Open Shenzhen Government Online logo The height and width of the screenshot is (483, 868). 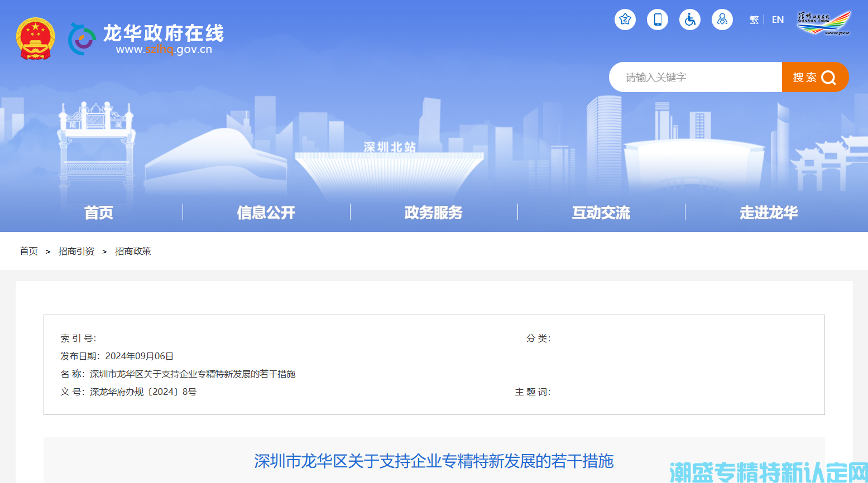(823, 23)
